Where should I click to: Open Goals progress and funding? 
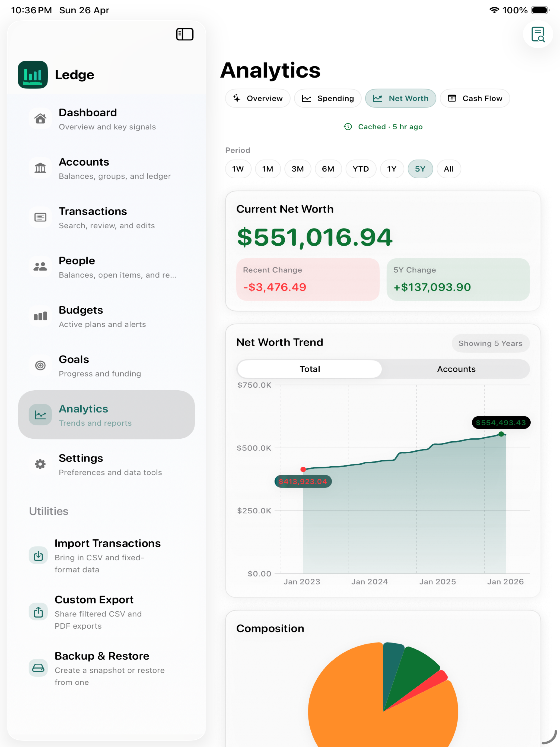tap(106, 365)
